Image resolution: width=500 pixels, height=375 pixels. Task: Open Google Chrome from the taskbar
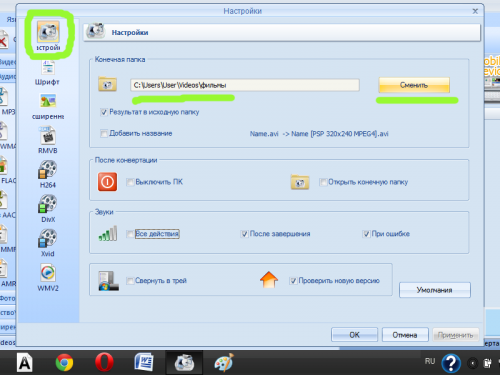coord(64,362)
